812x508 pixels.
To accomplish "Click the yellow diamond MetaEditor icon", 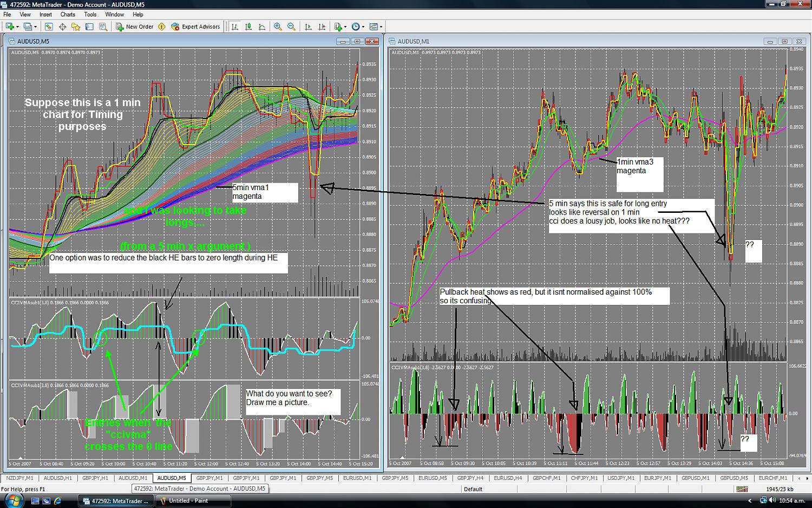I will (161, 27).
